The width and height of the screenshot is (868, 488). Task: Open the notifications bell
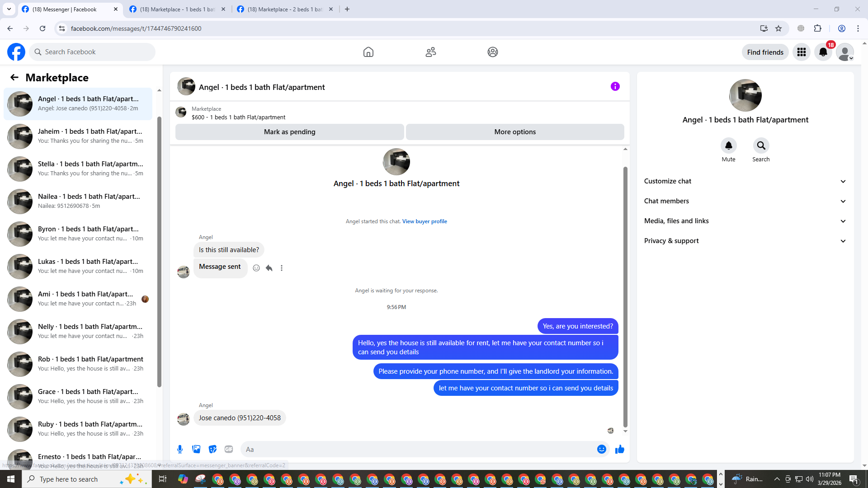823,52
